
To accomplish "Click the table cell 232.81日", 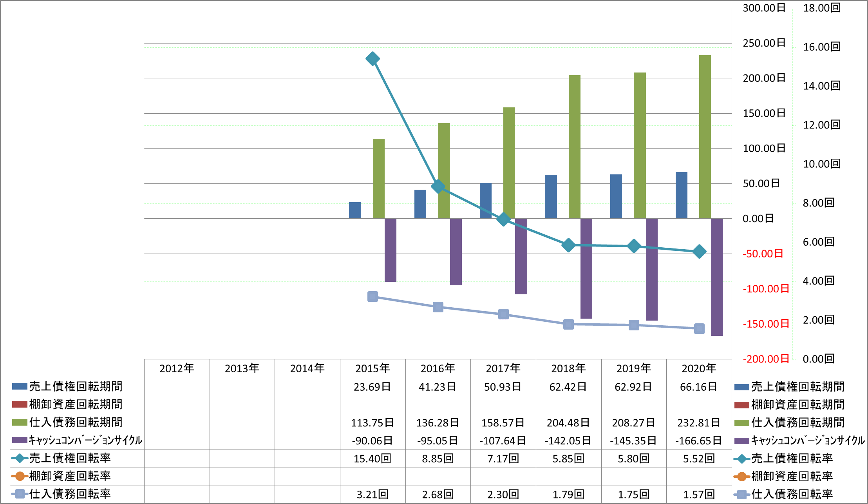I will [699, 423].
